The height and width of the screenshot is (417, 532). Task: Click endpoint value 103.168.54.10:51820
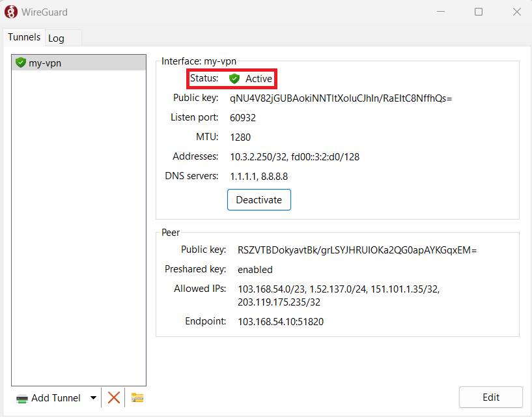click(280, 322)
